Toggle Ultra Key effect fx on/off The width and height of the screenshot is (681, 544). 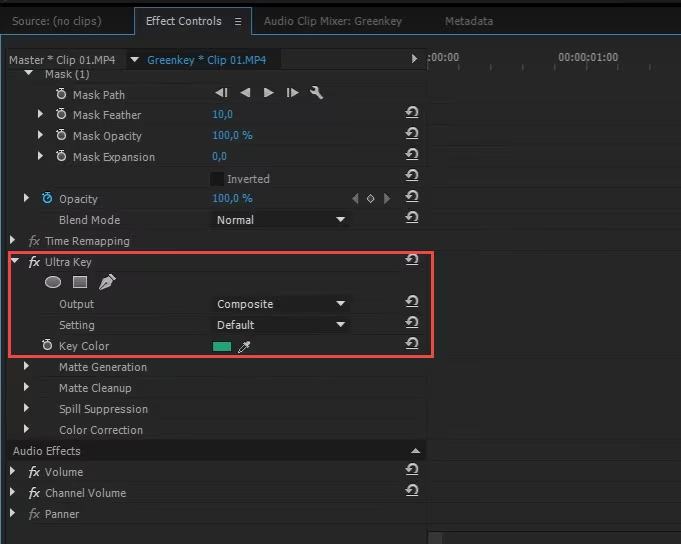(x=34, y=262)
